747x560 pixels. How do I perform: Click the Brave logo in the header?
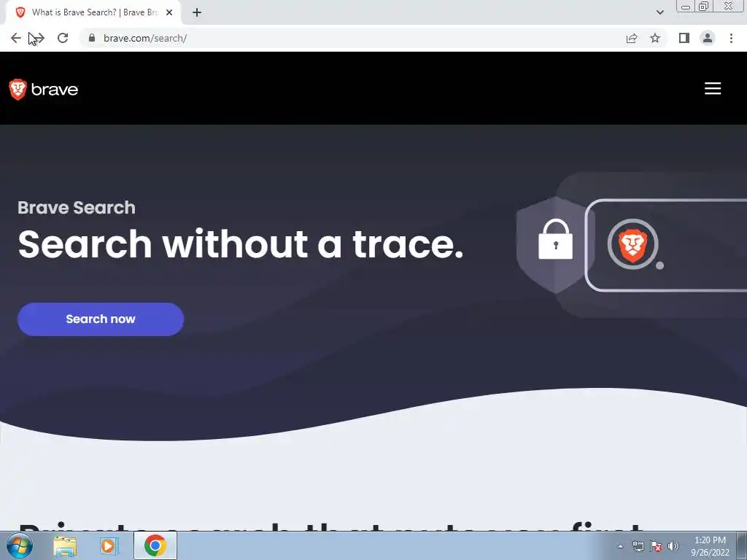[x=43, y=90]
